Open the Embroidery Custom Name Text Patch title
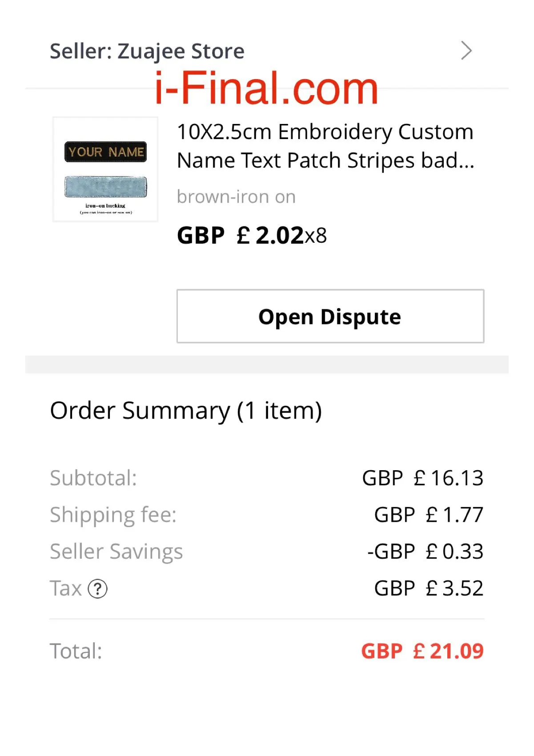 pyautogui.click(x=325, y=146)
